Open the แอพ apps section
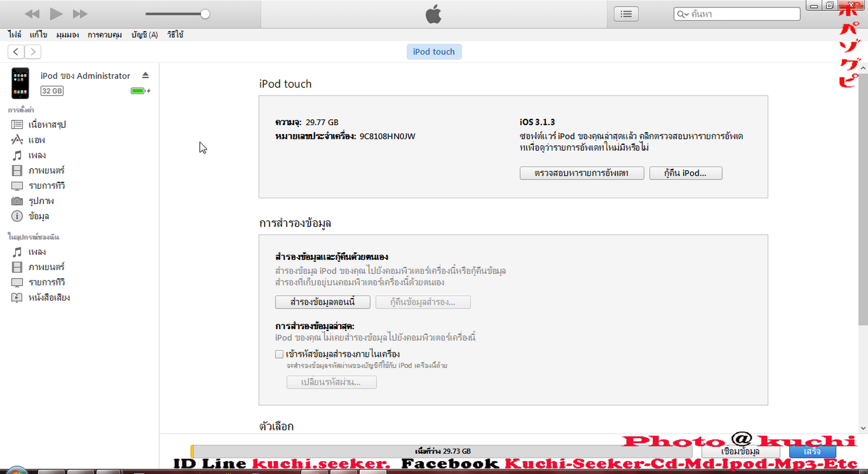 [37, 140]
